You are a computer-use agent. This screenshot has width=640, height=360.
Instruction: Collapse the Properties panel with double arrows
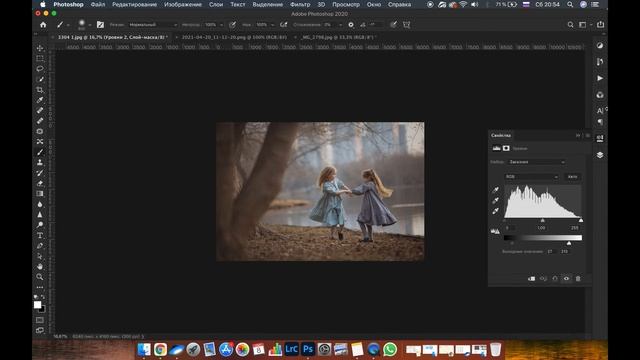[x=578, y=135]
